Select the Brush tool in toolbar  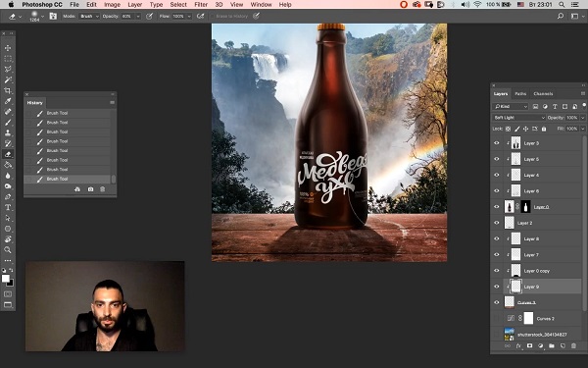[x=8, y=123]
